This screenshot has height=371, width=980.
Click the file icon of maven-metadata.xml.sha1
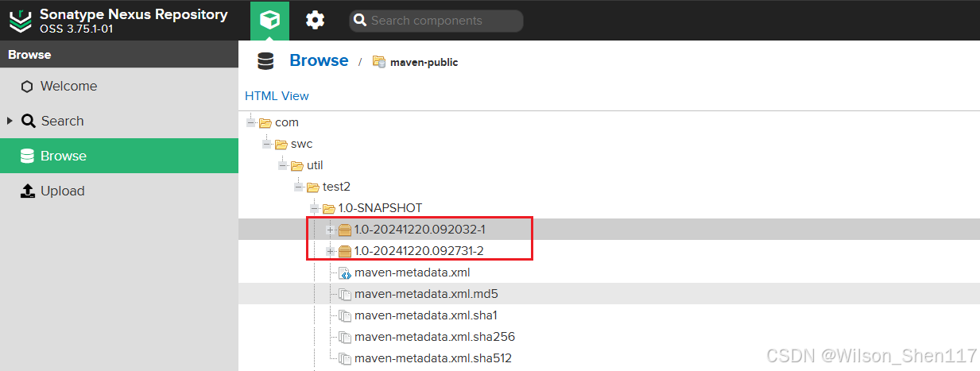coord(345,315)
